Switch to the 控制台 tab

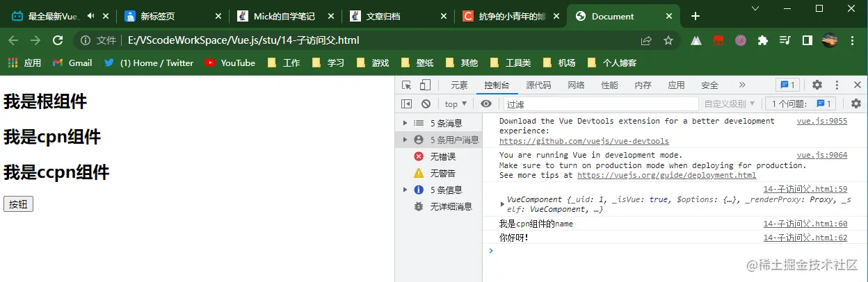[497, 85]
